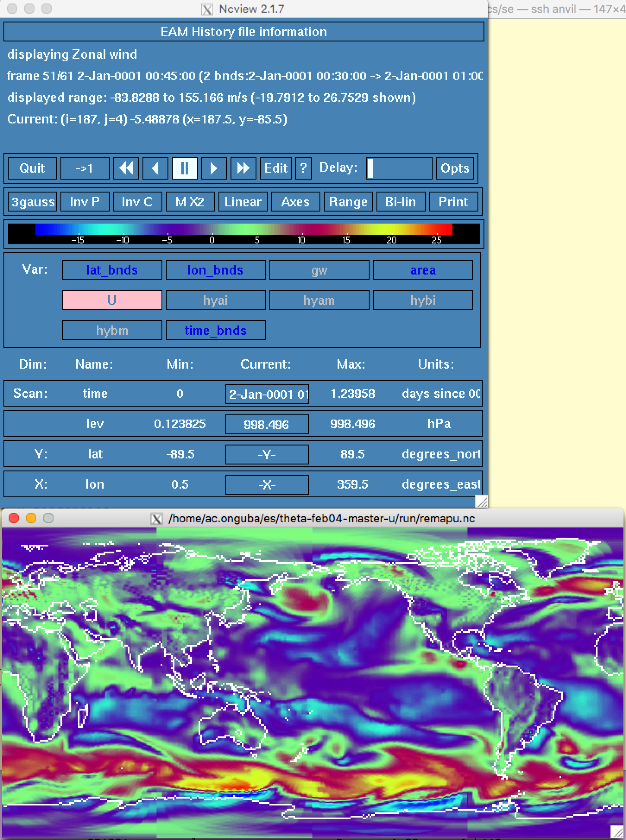Adjust the Delay slider

[x=399, y=168]
